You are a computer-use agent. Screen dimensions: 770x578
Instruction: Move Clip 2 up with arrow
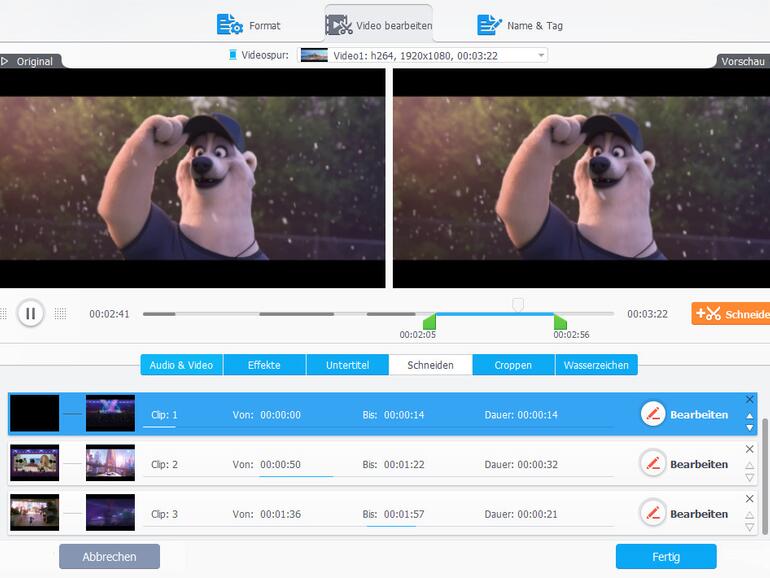(749, 465)
